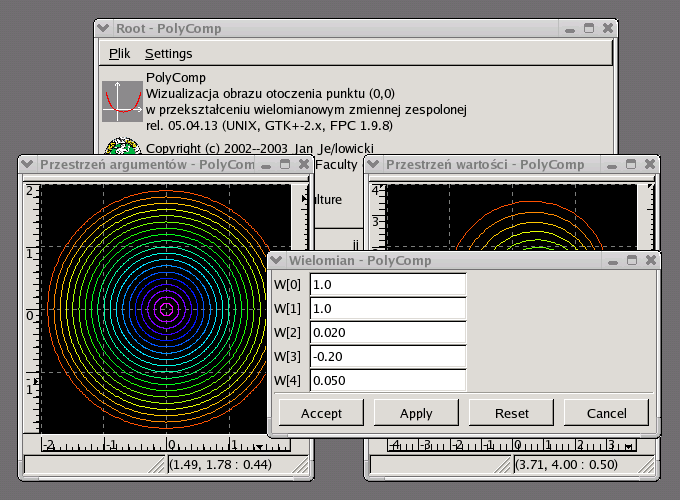Click the W[1] coefficient field
This screenshot has height=500, width=680.
388,309
